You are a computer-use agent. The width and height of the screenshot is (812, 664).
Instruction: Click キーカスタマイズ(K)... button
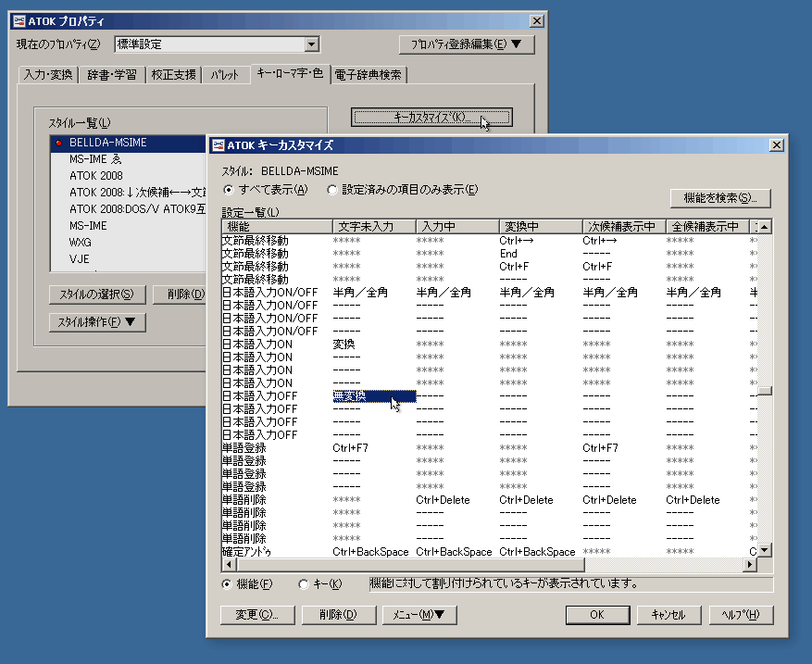(x=431, y=117)
